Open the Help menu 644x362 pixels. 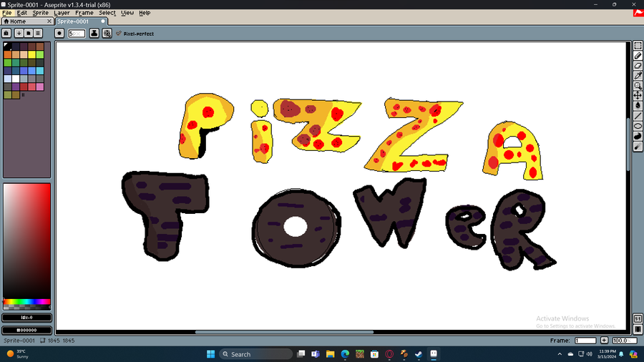pyautogui.click(x=145, y=13)
